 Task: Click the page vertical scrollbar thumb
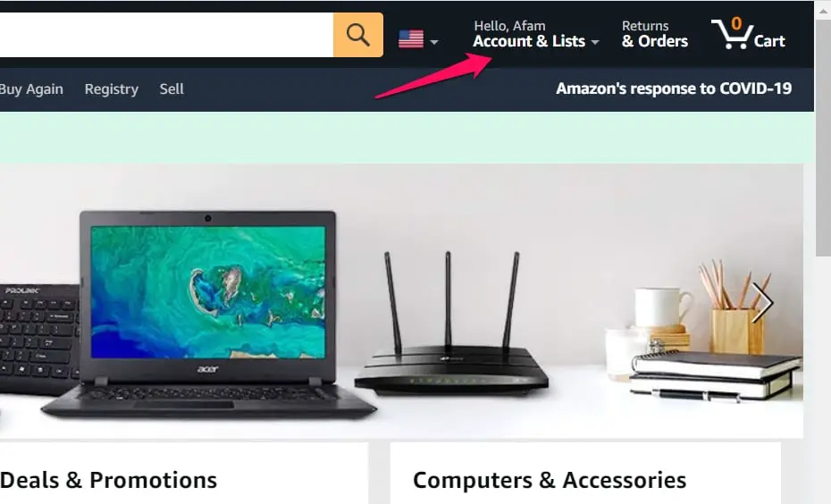click(823, 138)
